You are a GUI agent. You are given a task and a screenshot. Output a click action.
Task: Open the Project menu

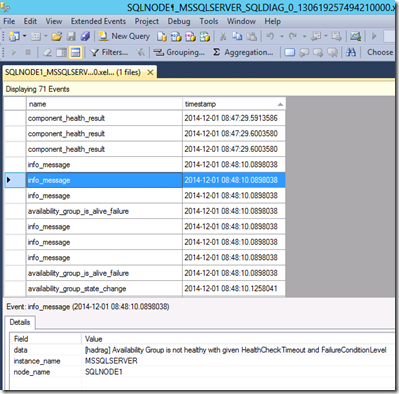click(x=147, y=21)
